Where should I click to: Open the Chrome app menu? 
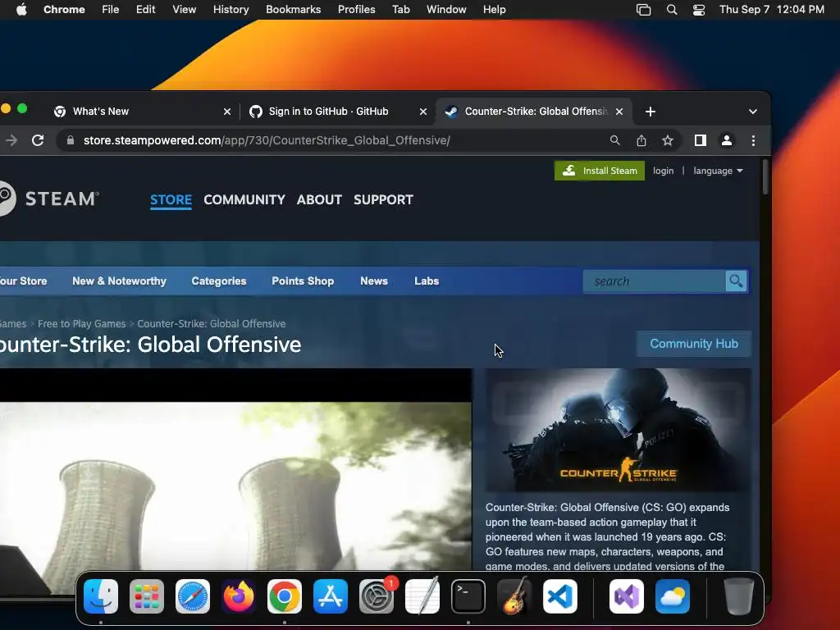click(64, 9)
